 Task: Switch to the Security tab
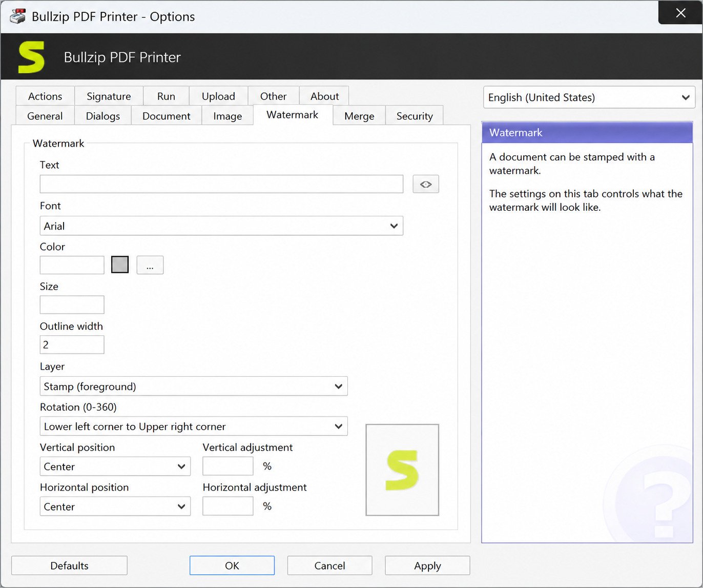[415, 116]
